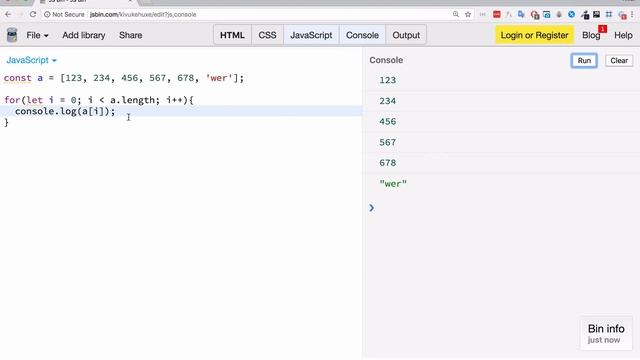Viewport: 640px width, 360px height.
Task: Click the console prompt chevron
Action: [371, 208]
